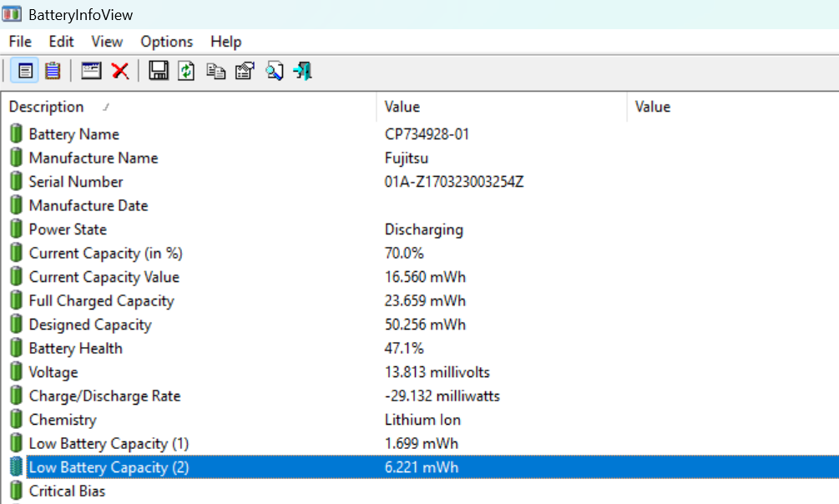The image size is (839, 504).
Task: Select the Manufacture Name row
Action: [x=419, y=158]
